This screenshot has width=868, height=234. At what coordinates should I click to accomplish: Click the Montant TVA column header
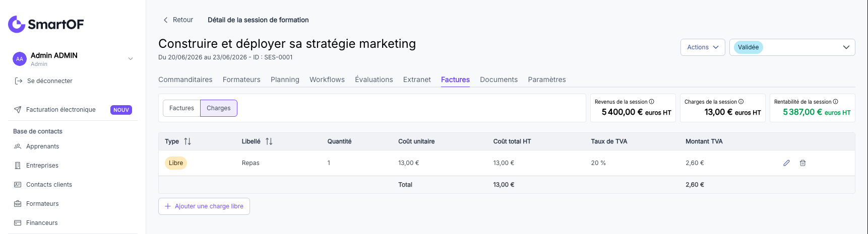pos(704,141)
